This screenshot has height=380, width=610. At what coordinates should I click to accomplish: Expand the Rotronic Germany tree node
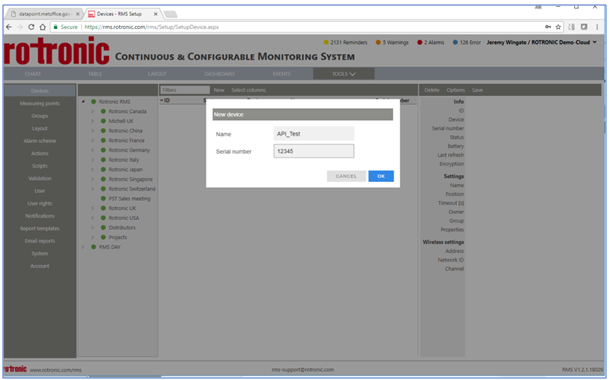(x=93, y=150)
